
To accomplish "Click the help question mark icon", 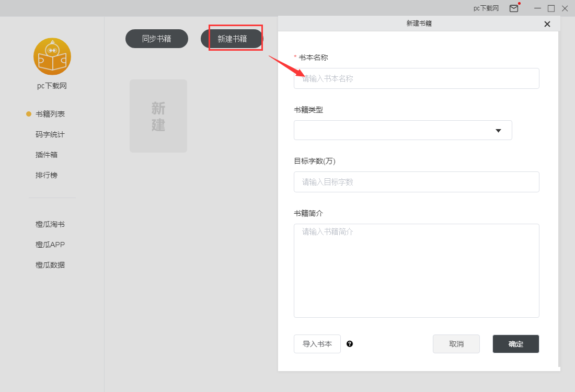I will click(350, 343).
